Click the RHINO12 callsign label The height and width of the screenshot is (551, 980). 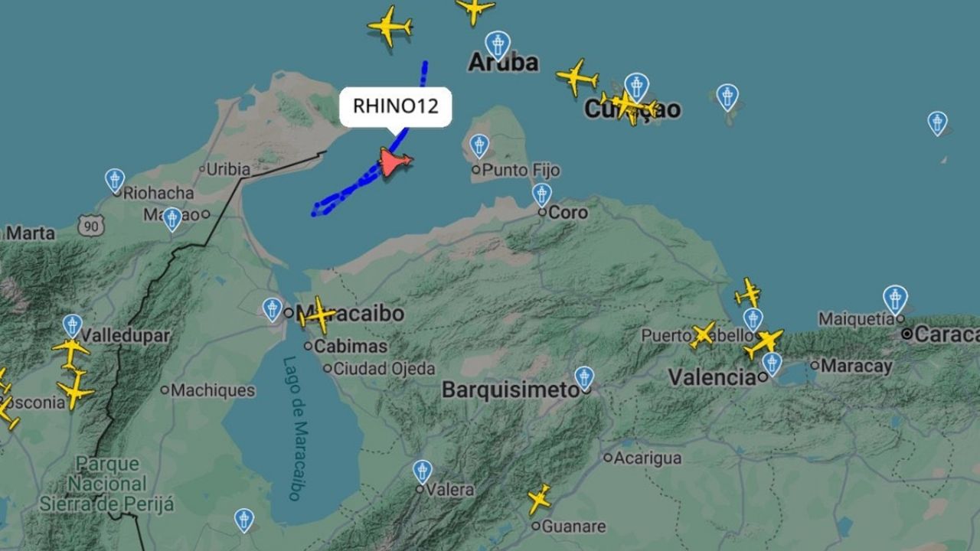[396, 106]
